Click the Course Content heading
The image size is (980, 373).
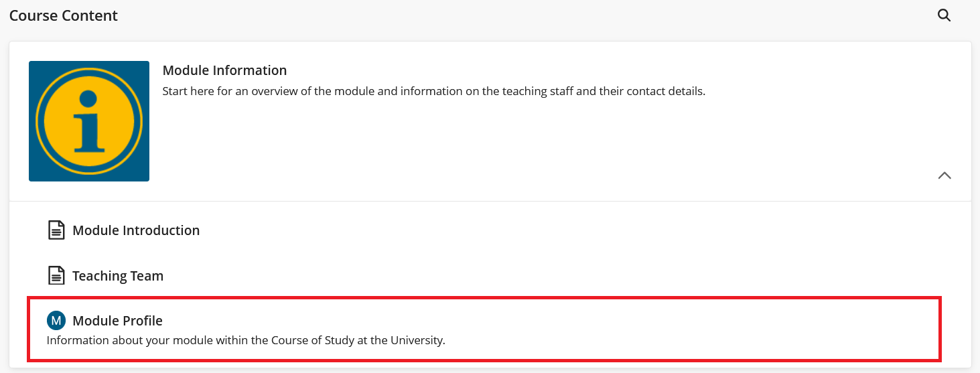coord(64,15)
